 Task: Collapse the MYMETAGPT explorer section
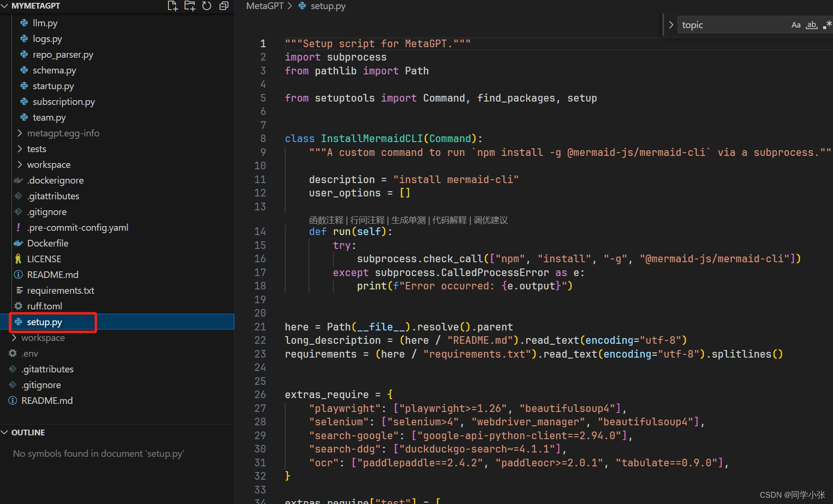pos(5,6)
